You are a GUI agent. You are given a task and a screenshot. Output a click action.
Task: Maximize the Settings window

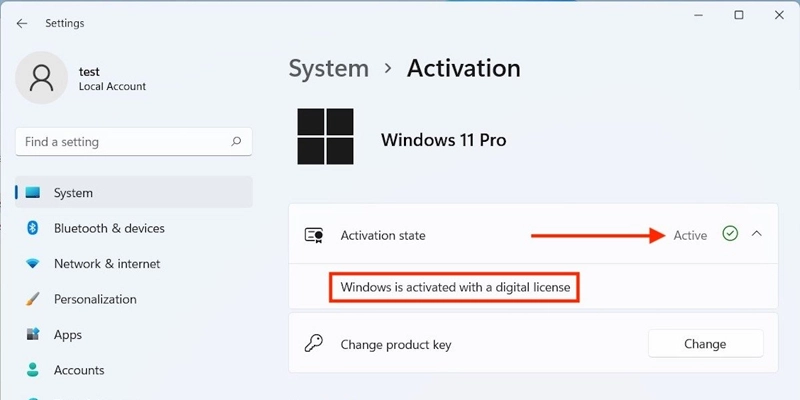tap(739, 15)
